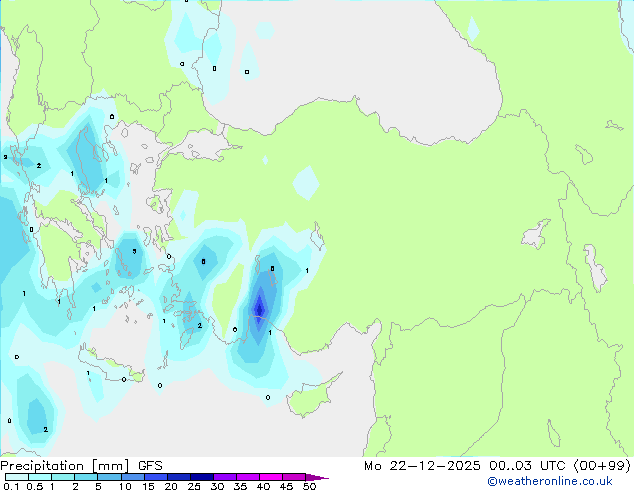
Task: Click the legend label '25'
Action: click(194, 486)
